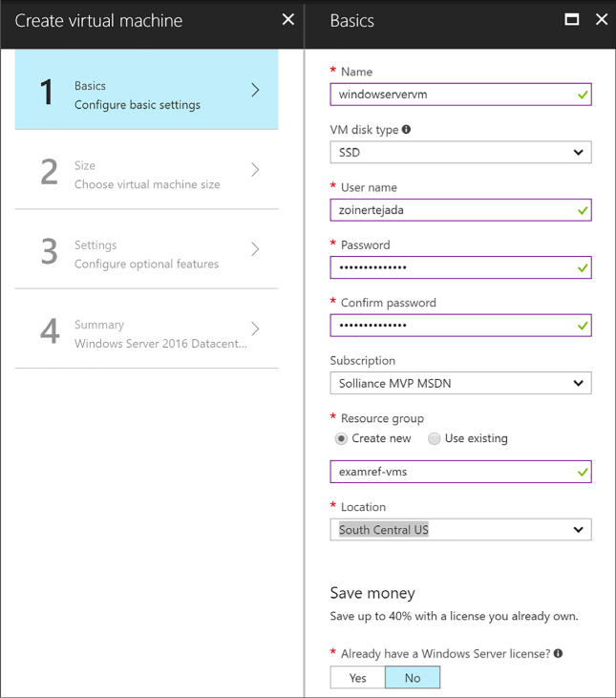Close the Basics blade
Image resolution: width=616 pixels, height=698 pixels.
click(x=602, y=20)
